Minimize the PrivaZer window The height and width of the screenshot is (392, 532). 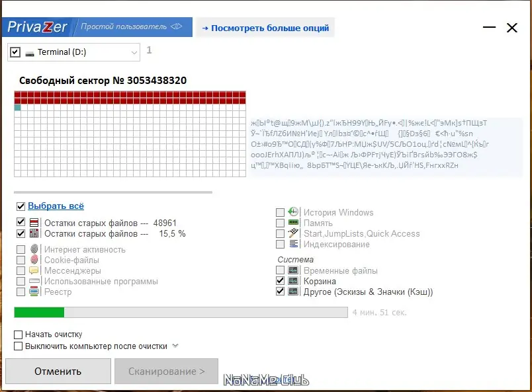(489, 27)
